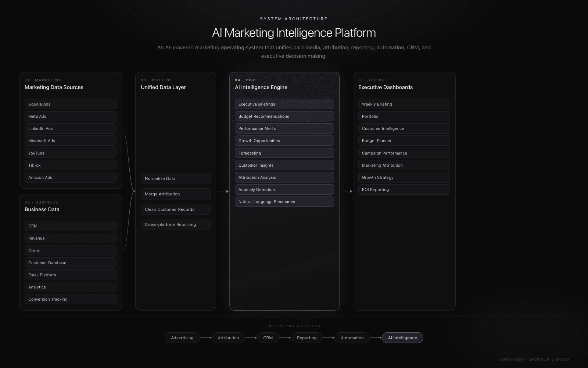The height and width of the screenshot is (368, 588).
Task: Open the Performance Alerts module
Action: click(284, 128)
